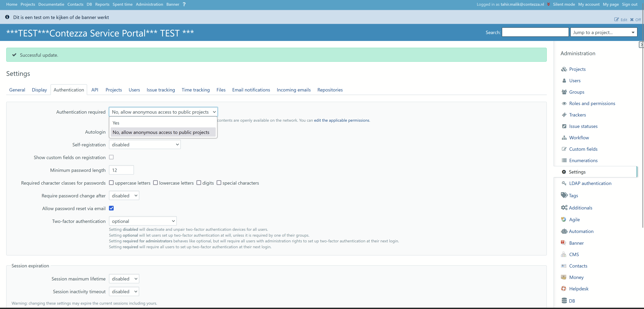Open the Jump to a project dropdown
This screenshot has height=309, width=644.
[x=604, y=32]
